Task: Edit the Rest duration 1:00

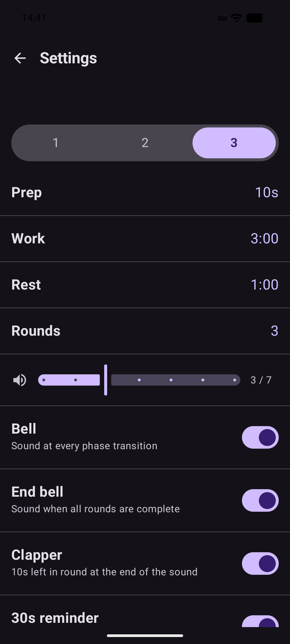Action: [264, 285]
